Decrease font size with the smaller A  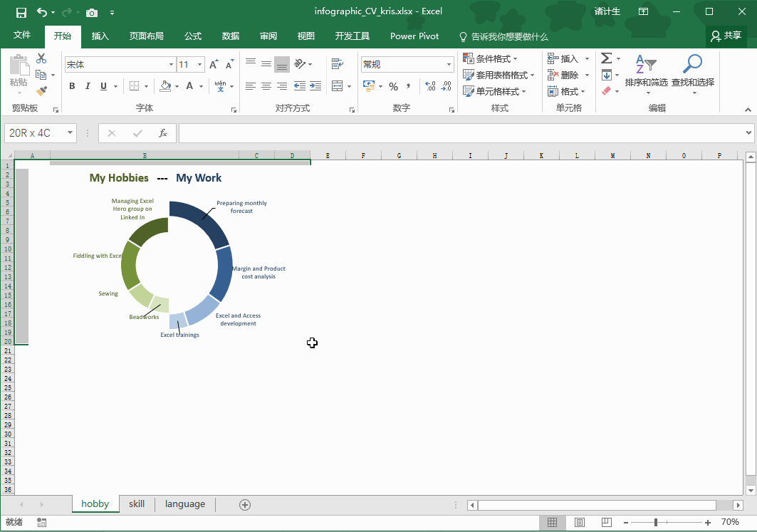[x=230, y=64]
